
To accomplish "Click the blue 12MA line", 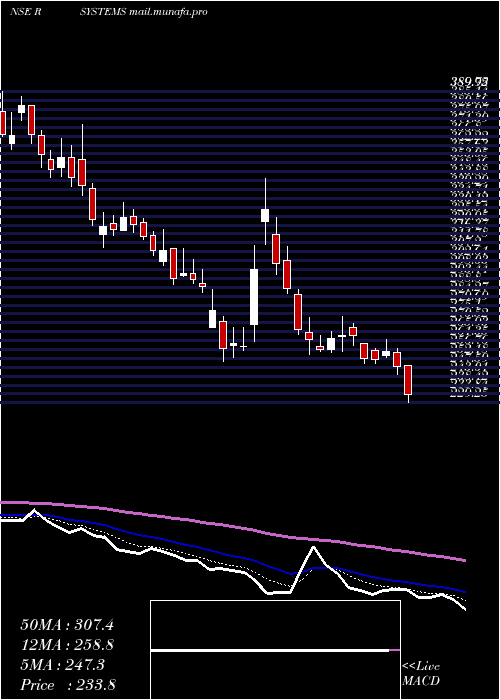I will (x=232, y=554).
